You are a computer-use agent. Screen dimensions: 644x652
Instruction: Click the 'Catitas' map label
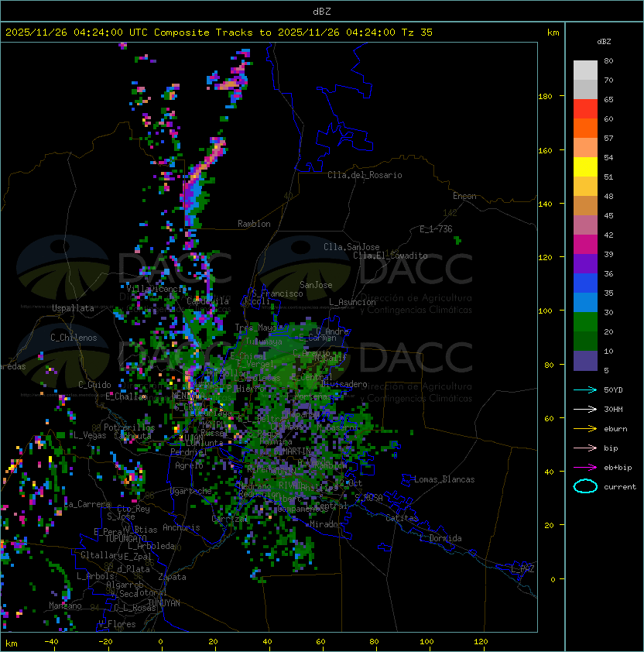pyautogui.click(x=402, y=518)
